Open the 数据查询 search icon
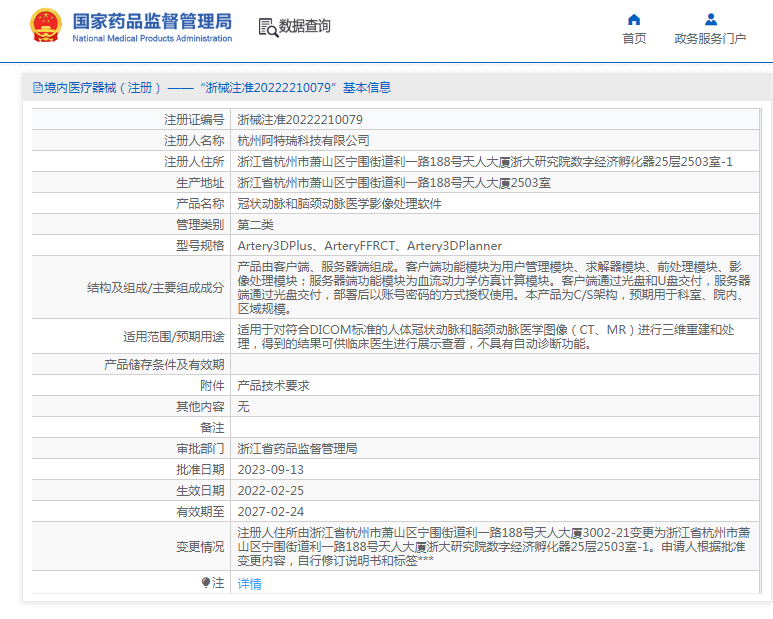This screenshot has width=773, height=619. click(x=268, y=27)
